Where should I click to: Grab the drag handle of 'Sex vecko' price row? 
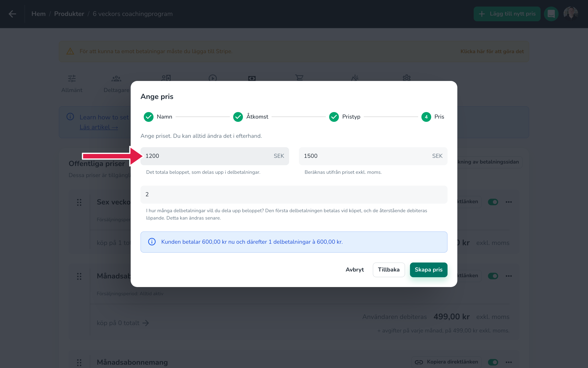point(79,202)
